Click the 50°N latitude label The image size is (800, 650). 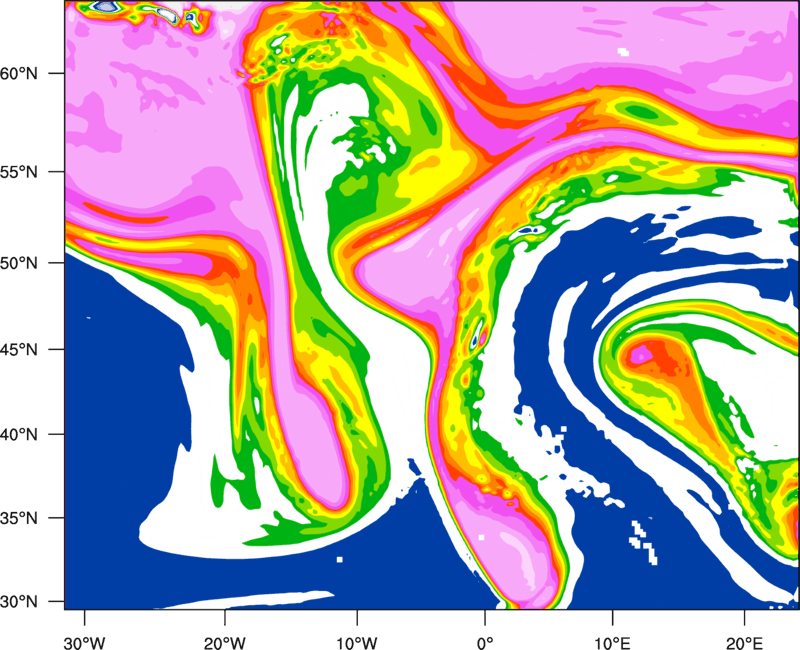pyautogui.click(x=19, y=263)
